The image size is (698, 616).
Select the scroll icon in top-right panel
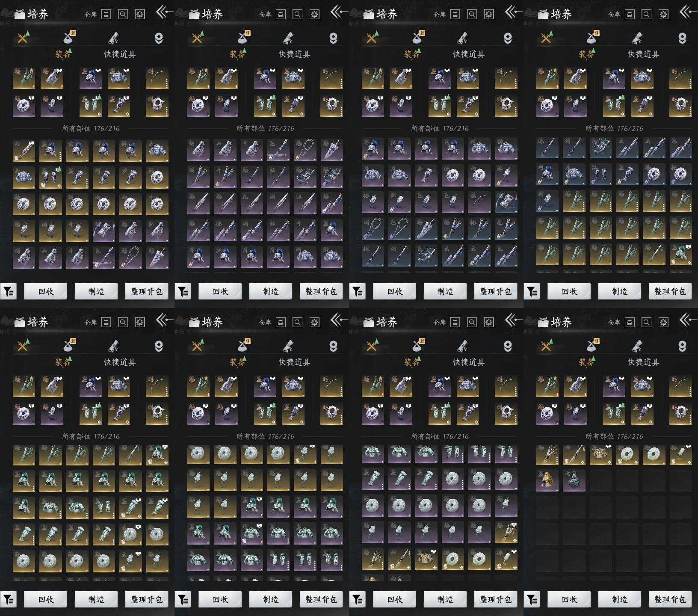[637, 38]
